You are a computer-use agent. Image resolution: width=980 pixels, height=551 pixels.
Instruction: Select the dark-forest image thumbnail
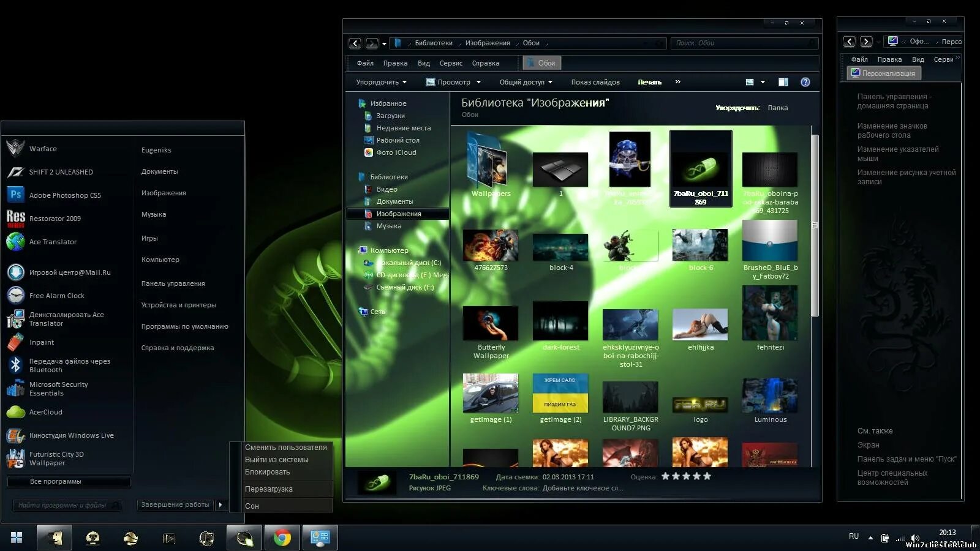pos(560,326)
